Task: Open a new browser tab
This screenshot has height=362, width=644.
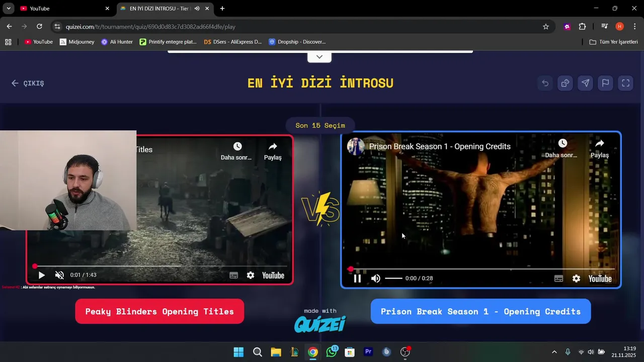Action: click(x=222, y=9)
